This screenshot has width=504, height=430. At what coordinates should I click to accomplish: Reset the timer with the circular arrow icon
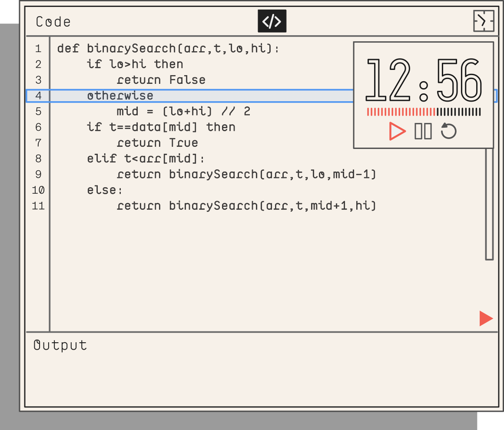[448, 131]
